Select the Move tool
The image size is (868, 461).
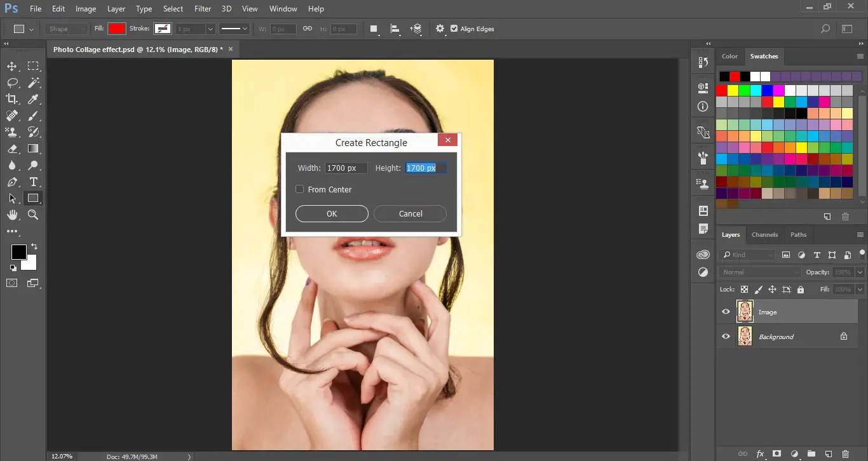[11, 65]
